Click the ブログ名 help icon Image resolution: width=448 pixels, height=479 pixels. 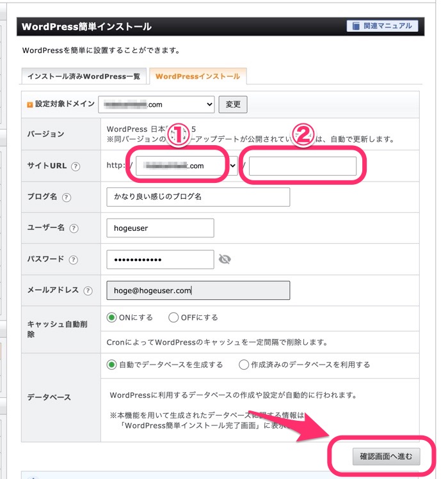click(67, 198)
